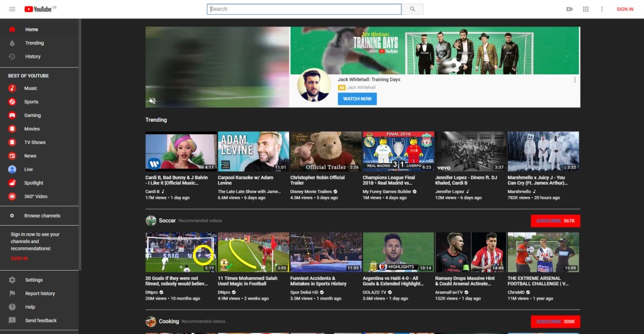Open the Mohammed Salah video thumbnail

[x=254, y=252]
